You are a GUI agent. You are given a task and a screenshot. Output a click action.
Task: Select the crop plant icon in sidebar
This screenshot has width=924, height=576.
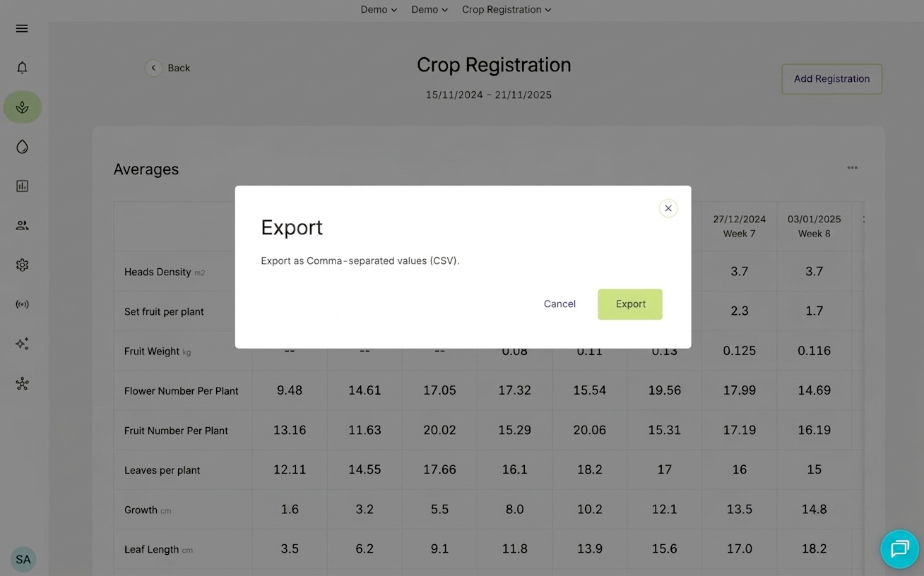click(x=22, y=107)
